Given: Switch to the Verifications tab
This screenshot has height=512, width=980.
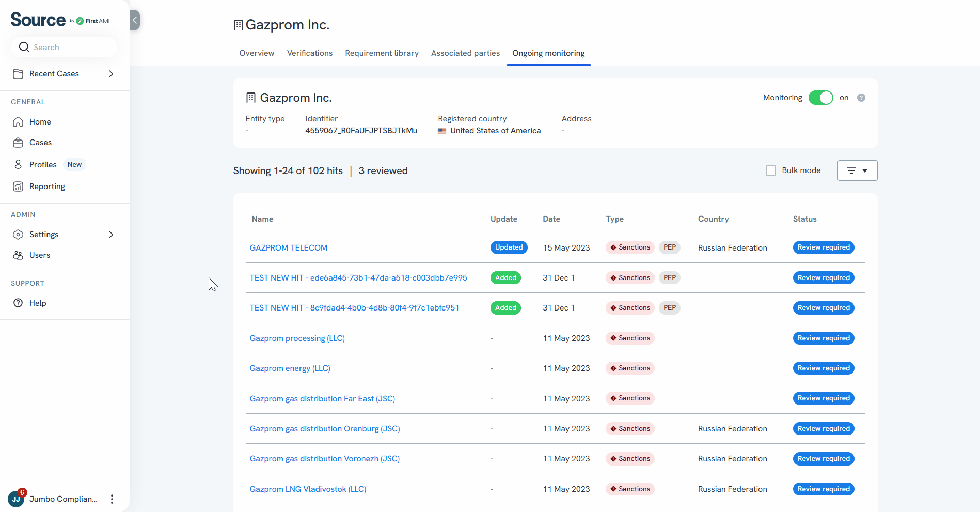Looking at the screenshot, I should coord(310,53).
